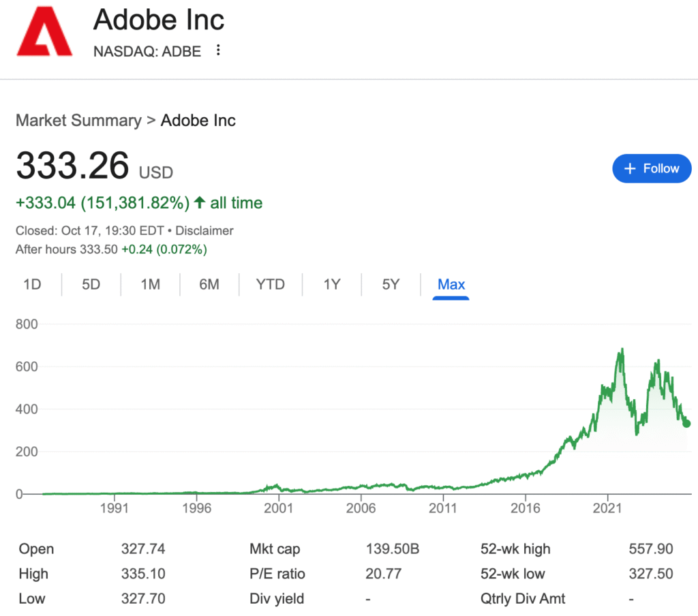698x616 pixels.
Task: Switch chart to 1M range
Action: 150,284
